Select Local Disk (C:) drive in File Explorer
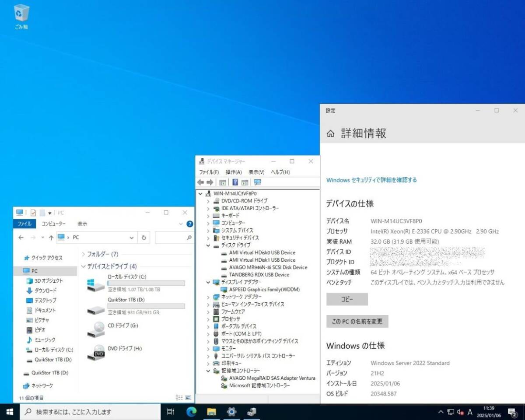The height and width of the screenshot is (420, 525). (x=136, y=283)
